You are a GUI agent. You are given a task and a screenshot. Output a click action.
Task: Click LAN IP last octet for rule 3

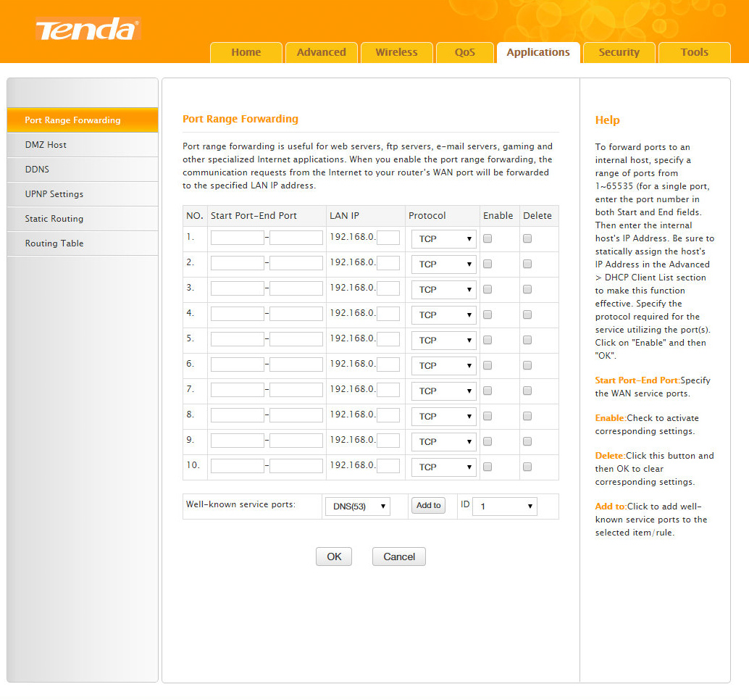pos(388,288)
